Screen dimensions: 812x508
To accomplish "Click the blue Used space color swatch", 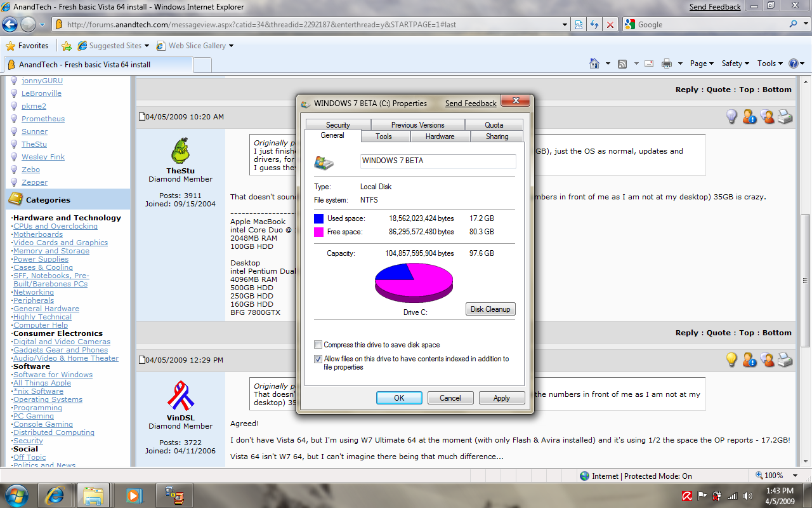I will (x=318, y=218).
